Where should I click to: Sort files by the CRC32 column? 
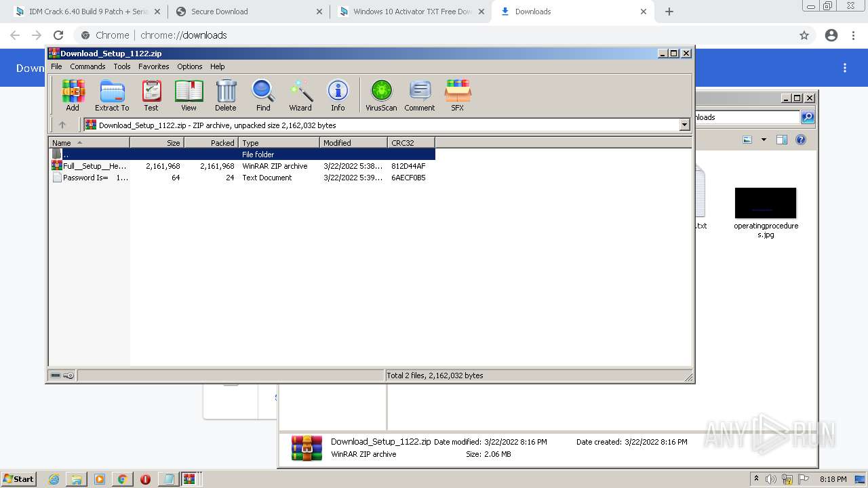pos(412,143)
